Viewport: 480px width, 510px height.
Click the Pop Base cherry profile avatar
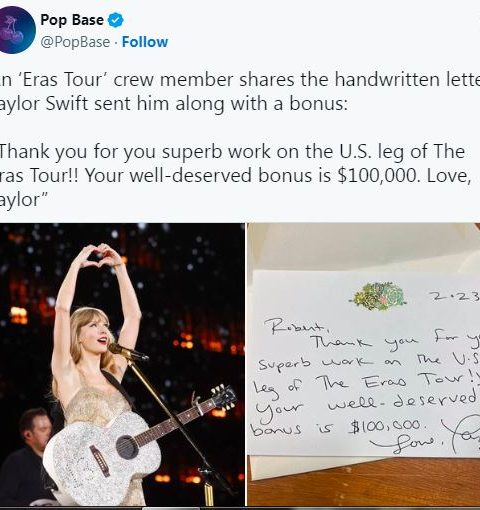coord(17,29)
